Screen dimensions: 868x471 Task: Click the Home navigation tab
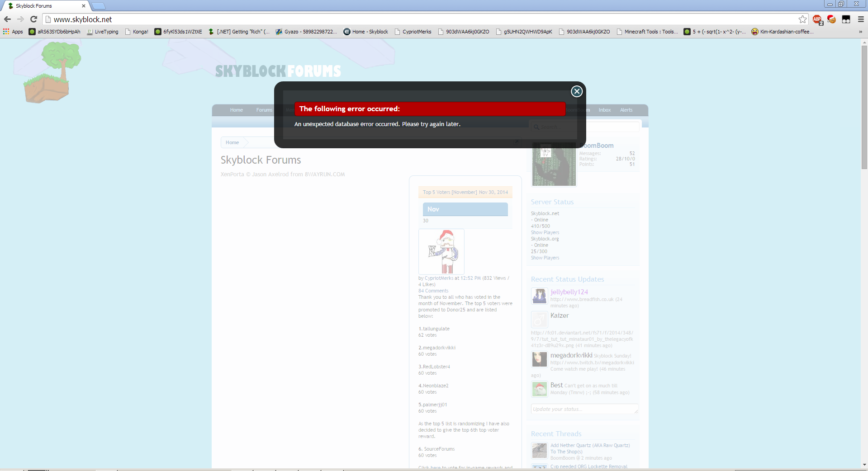click(x=236, y=110)
